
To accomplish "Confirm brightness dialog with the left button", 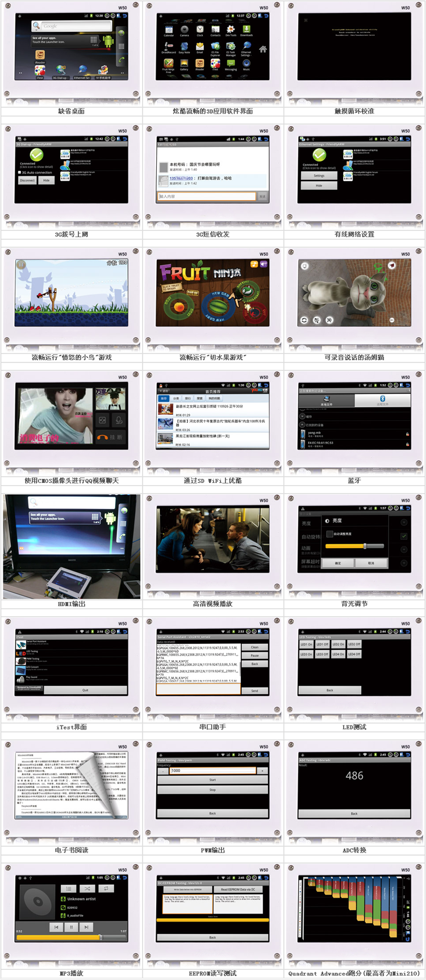I will pyautogui.click(x=338, y=563).
